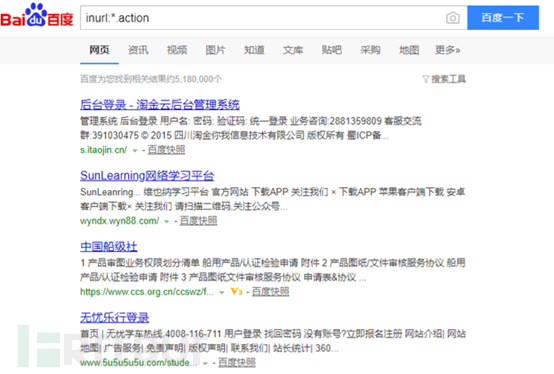
Task: Switch to the 资讯 tab
Action: 138,50
